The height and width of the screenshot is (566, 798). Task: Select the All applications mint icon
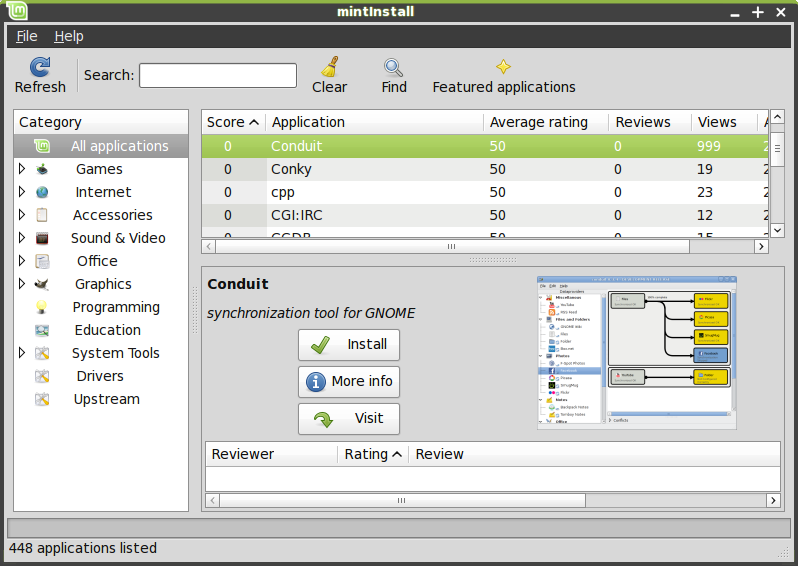pos(42,146)
